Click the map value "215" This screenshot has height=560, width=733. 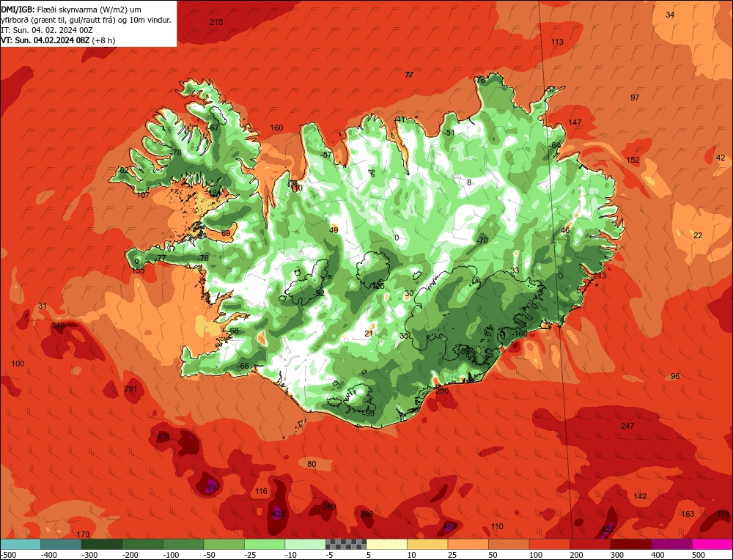tap(216, 22)
